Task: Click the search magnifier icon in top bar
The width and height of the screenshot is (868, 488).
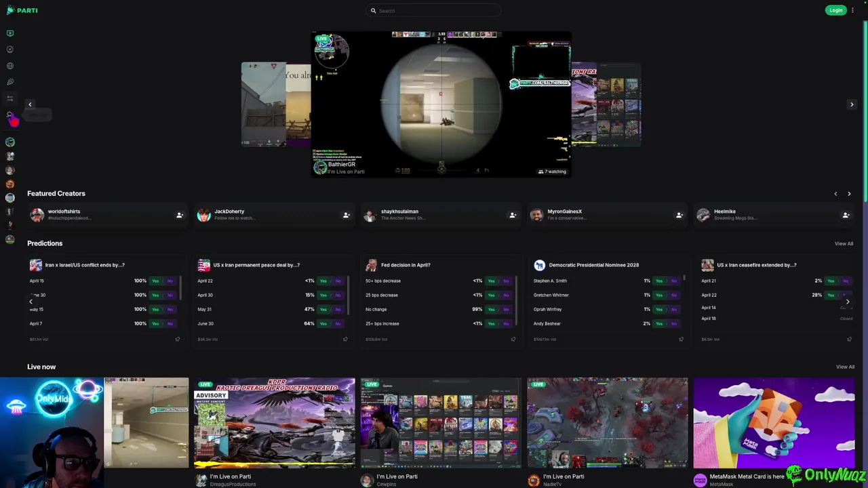Action: pyautogui.click(x=373, y=10)
